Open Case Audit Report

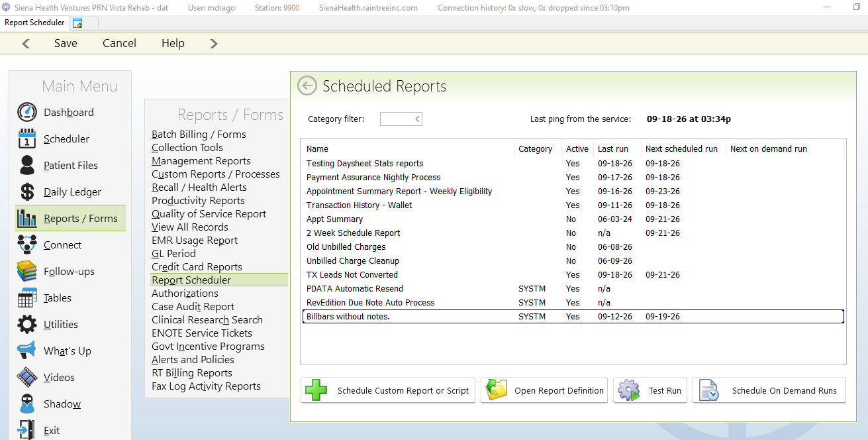pos(193,306)
